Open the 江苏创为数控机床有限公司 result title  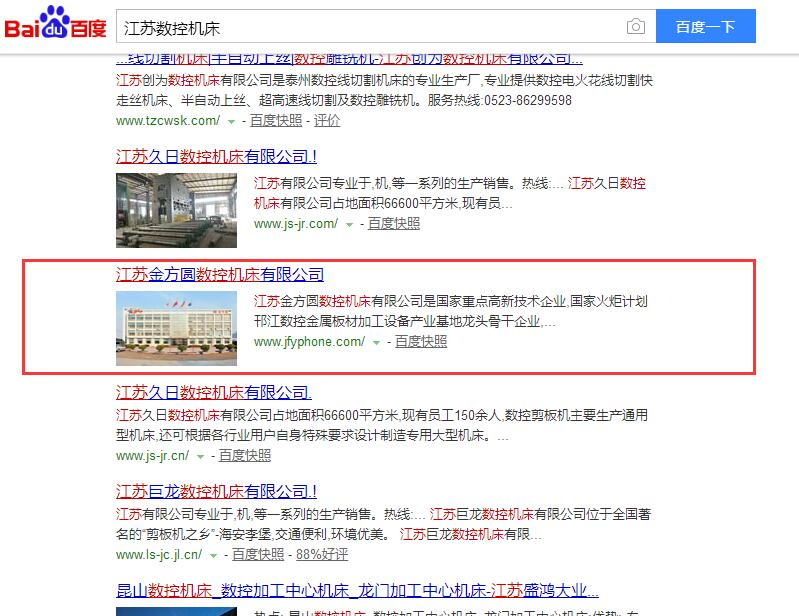[x=349, y=59]
